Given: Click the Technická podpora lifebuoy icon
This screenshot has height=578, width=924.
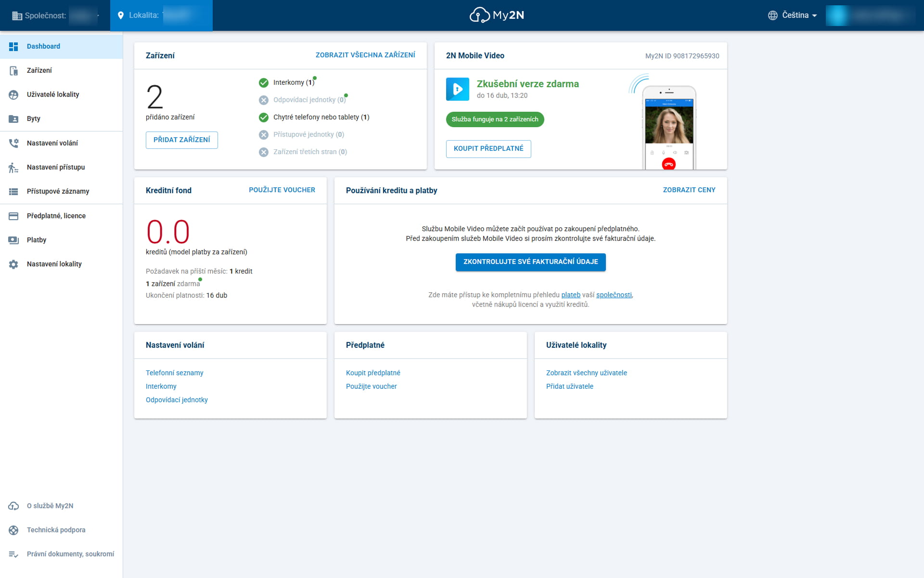Looking at the screenshot, I should coord(13,530).
